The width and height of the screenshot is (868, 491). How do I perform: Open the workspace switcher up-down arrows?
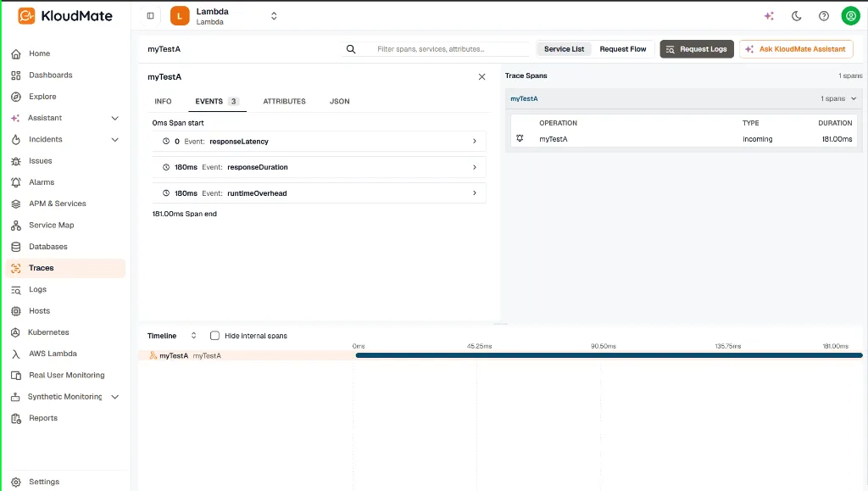(274, 16)
